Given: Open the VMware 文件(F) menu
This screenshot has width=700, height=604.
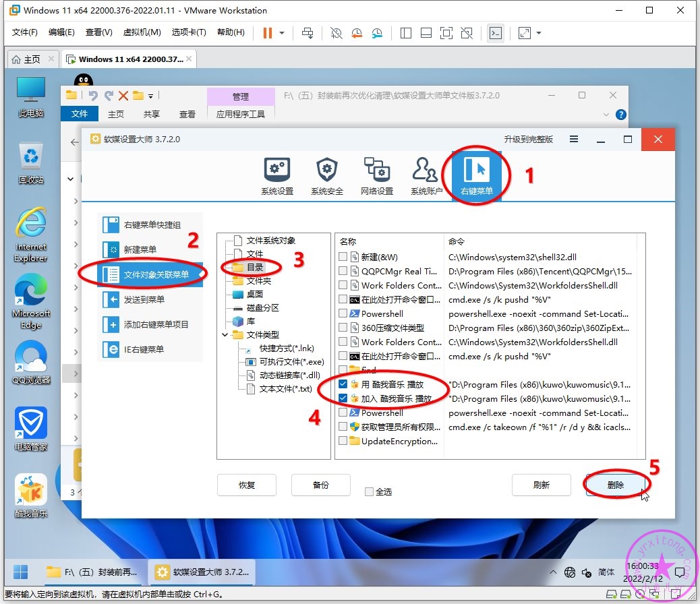Looking at the screenshot, I should [24, 32].
